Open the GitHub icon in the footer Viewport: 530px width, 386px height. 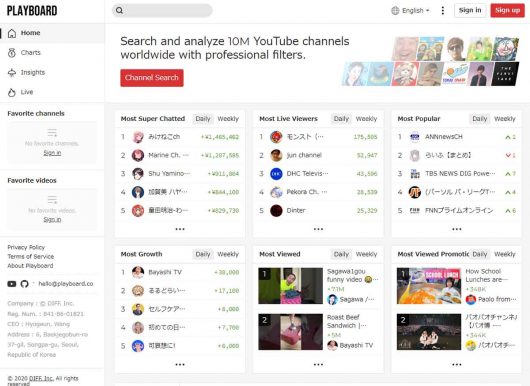click(x=24, y=284)
